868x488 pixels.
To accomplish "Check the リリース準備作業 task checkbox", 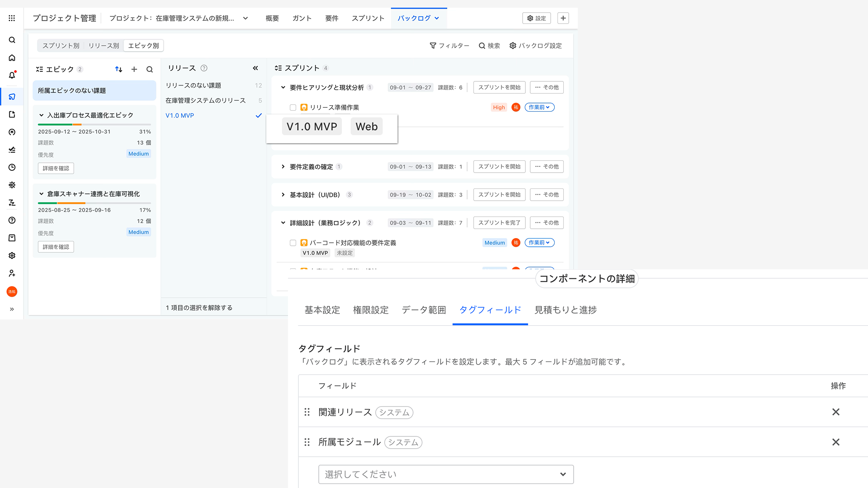I will pyautogui.click(x=292, y=107).
